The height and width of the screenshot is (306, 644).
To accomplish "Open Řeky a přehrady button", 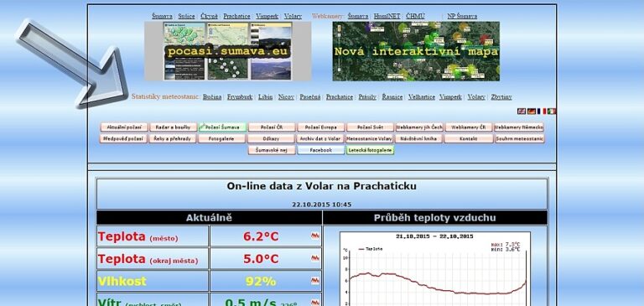I will click(173, 139).
